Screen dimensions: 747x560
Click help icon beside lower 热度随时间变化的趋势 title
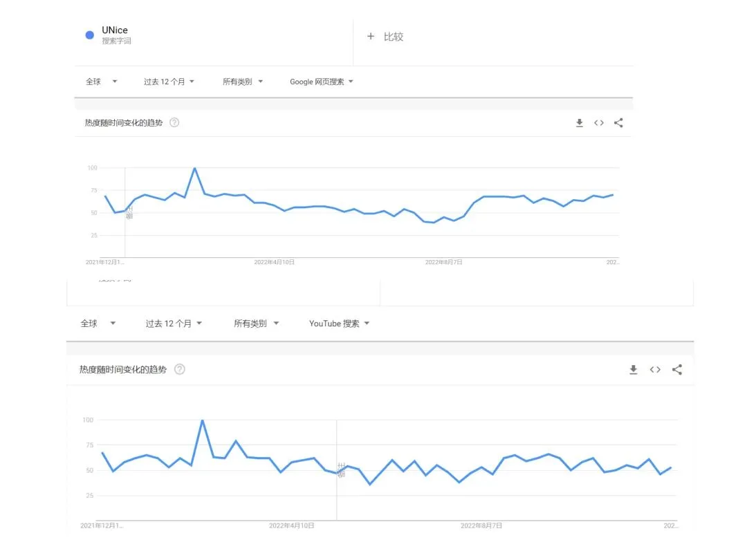pos(180,370)
